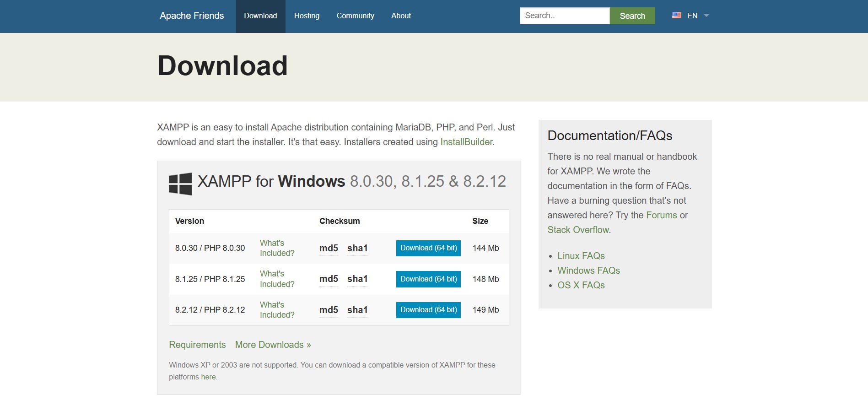Open the Linux FAQs link

(x=581, y=256)
